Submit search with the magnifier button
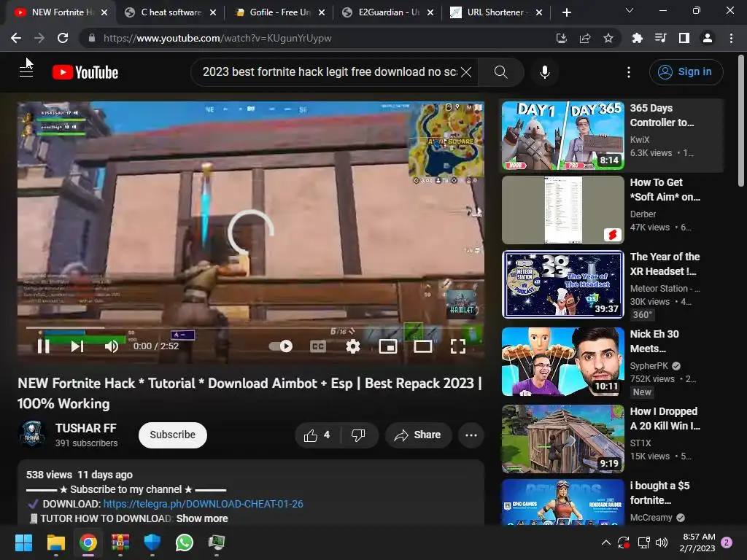The width and height of the screenshot is (747, 560). coord(500,72)
